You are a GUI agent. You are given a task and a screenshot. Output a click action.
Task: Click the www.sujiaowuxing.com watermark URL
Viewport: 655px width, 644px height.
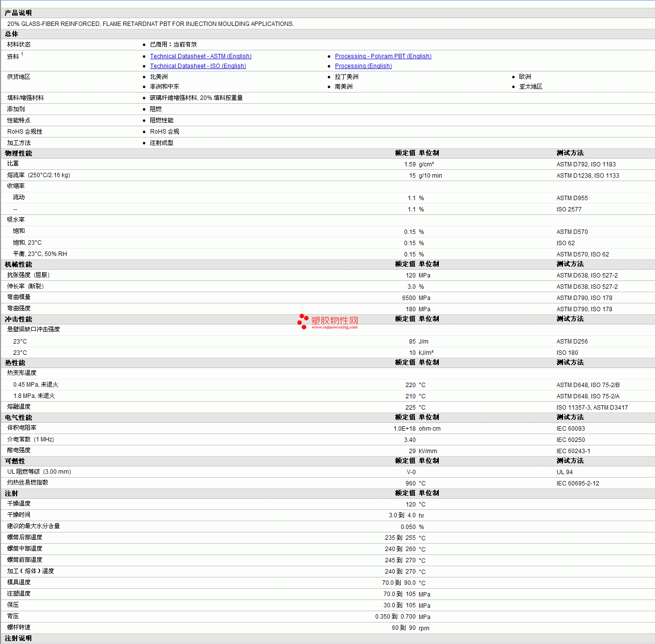335,327
